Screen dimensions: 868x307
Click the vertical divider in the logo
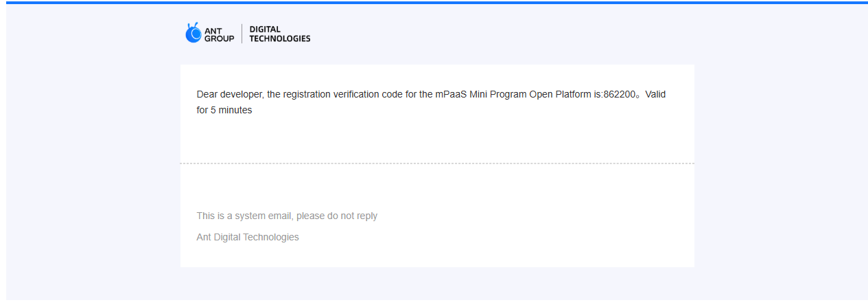tap(242, 34)
